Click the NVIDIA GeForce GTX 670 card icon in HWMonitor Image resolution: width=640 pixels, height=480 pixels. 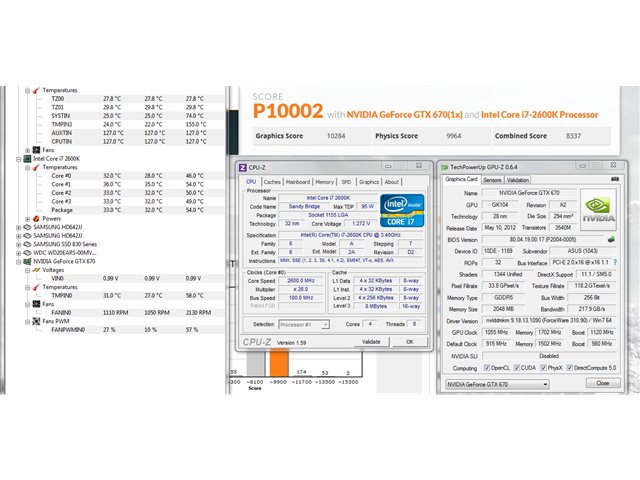[27, 261]
